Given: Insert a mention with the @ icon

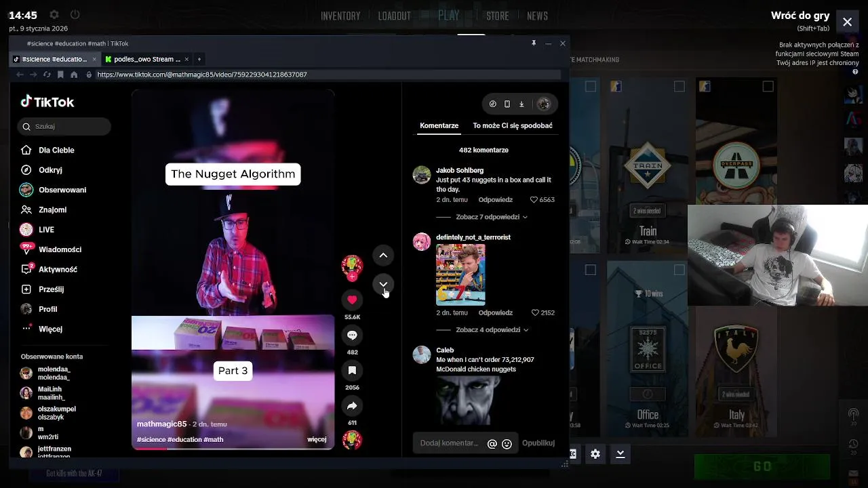Looking at the screenshot, I should tap(492, 444).
